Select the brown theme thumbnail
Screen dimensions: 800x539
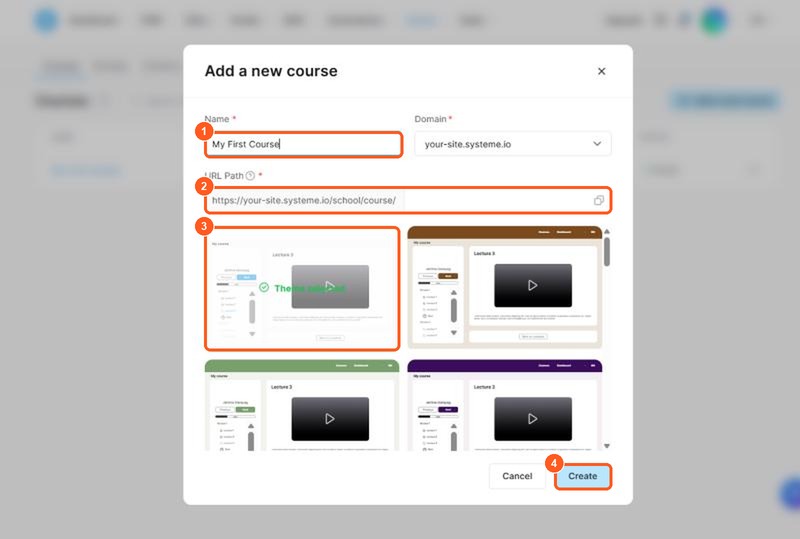tap(505, 287)
